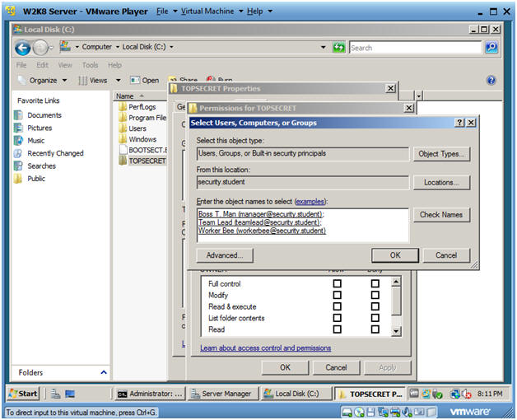Expand the Folders pane chevron
517x420 pixels.
tap(104, 372)
